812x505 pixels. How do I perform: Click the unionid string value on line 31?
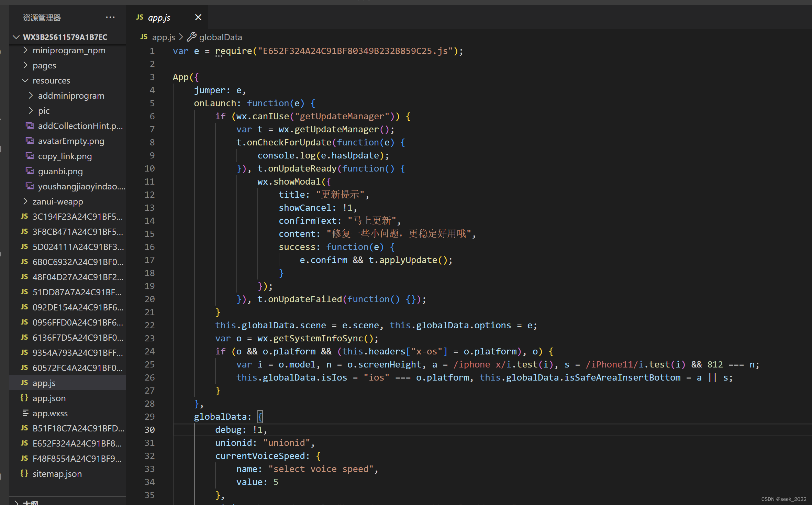point(287,443)
